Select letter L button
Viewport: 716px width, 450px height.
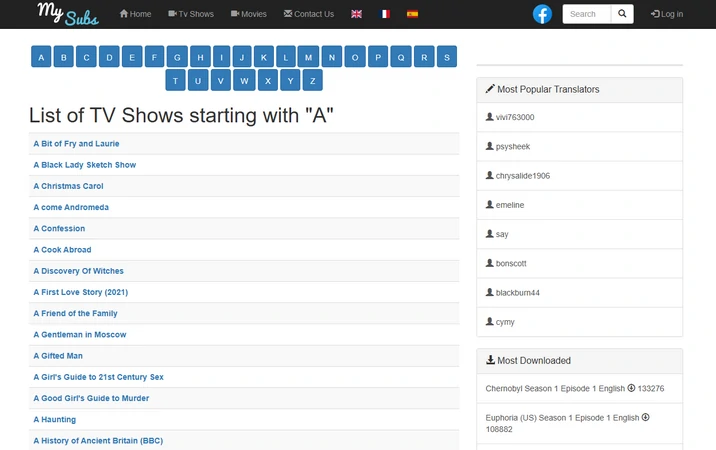[x=286, y=57]
